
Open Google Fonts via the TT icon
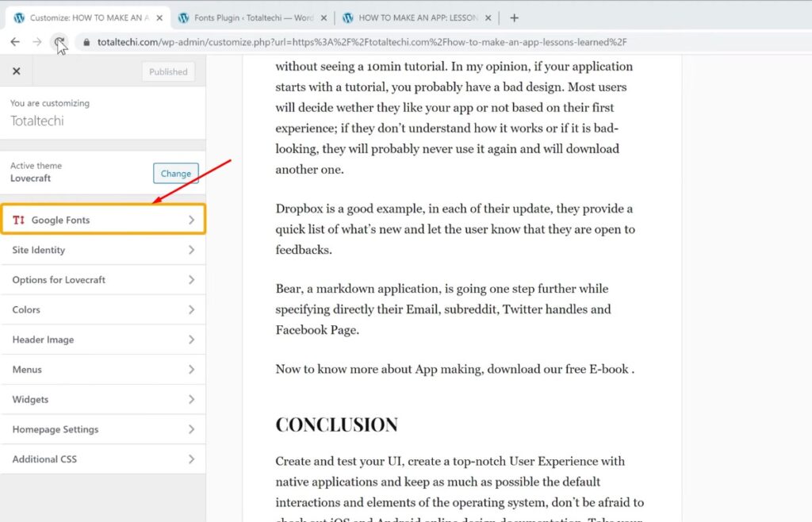point(20,220)
